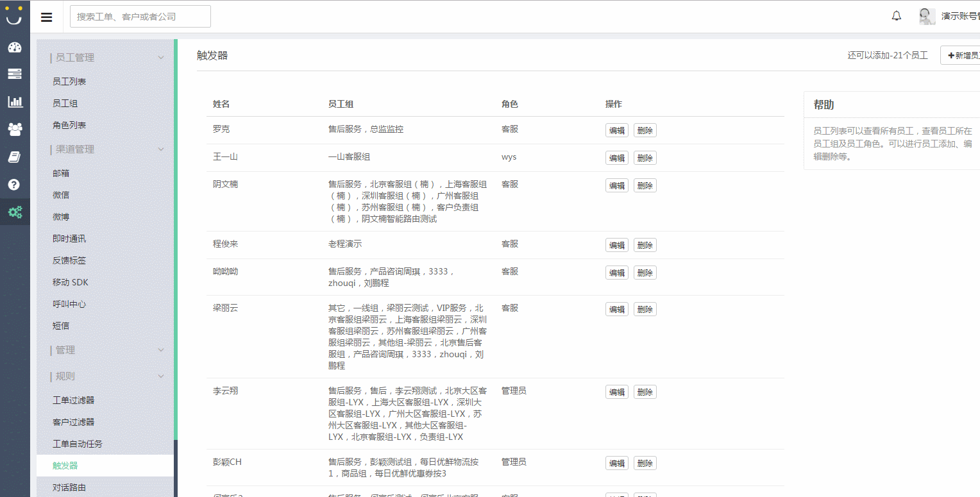Open 工单过滤器 in the sidebar
980x497 pixels.
pos(73,400)
